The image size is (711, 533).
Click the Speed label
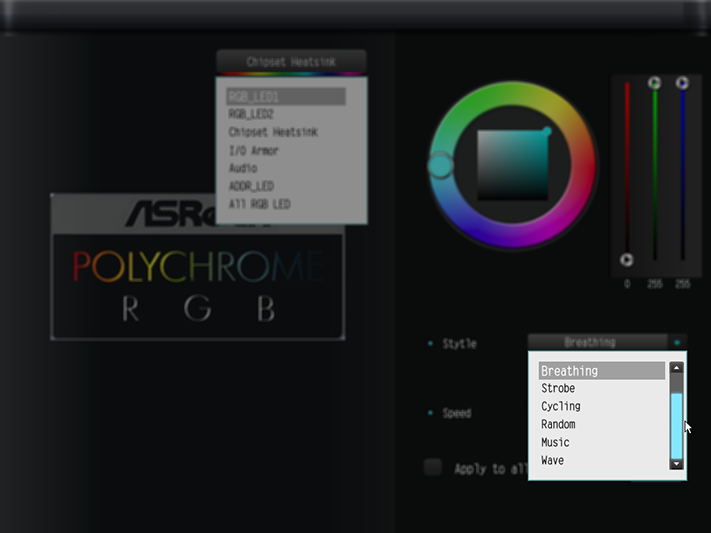click(x=457, y=413)
